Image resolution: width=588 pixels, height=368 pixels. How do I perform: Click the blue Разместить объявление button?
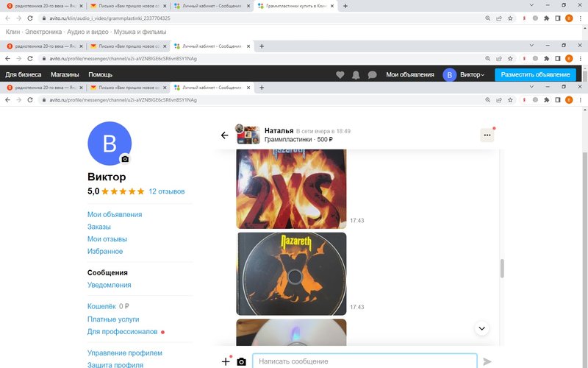pyautogui.click(x=535, y=75)
